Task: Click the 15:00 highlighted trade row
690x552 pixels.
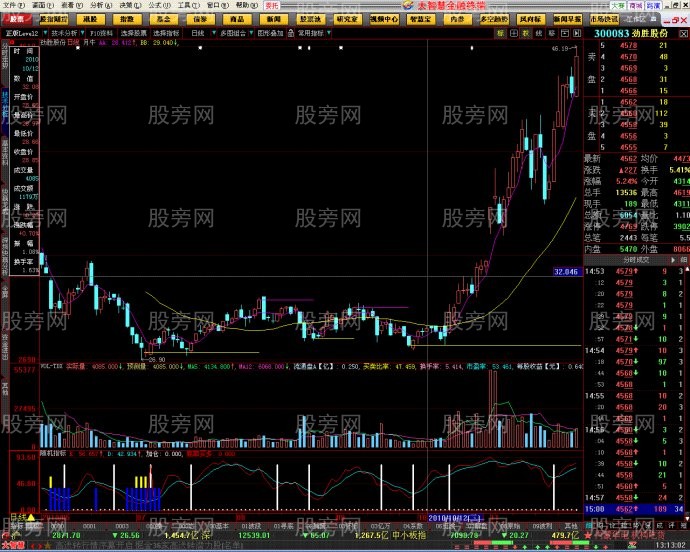Action: (x=634, y=509)
